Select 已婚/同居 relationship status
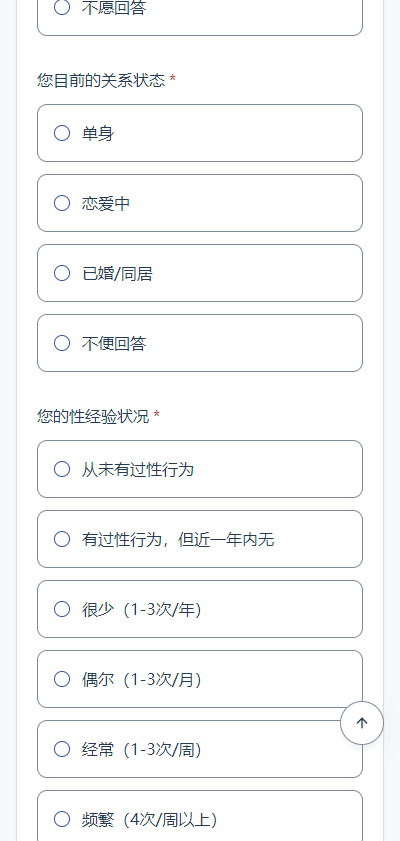The width and height of the screenshot is (400, 841). pos(200,273)
